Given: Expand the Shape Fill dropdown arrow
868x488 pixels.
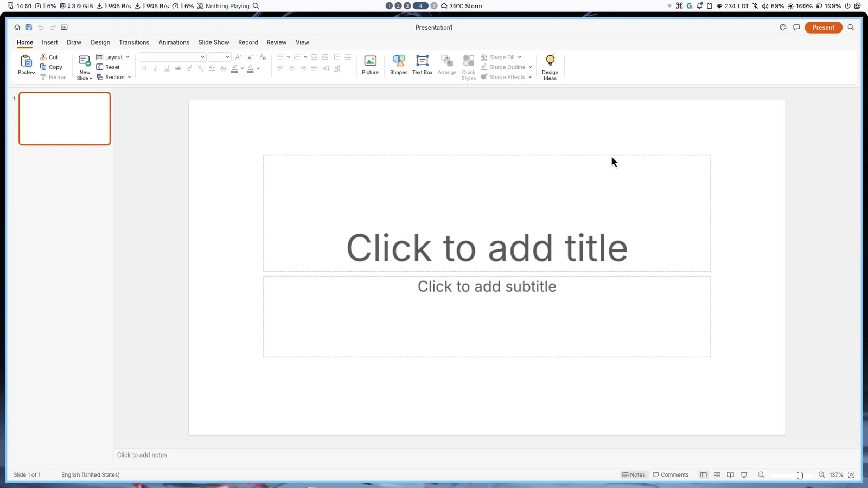Looking at the screenshot, I should (x=519, y=57).
